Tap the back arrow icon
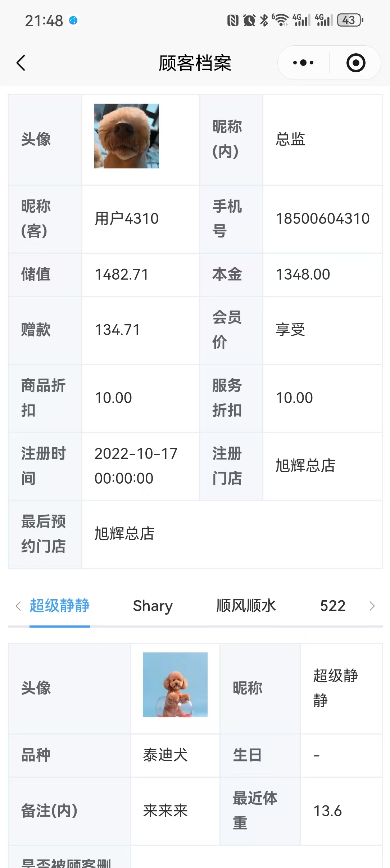390x868 pixels. click(x=21, y=63)
